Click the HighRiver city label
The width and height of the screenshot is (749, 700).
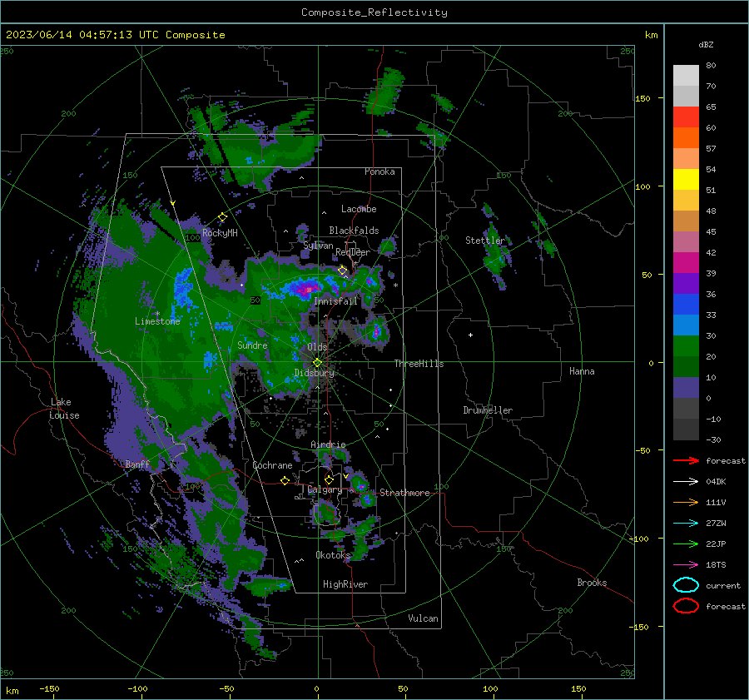(345, 584)
